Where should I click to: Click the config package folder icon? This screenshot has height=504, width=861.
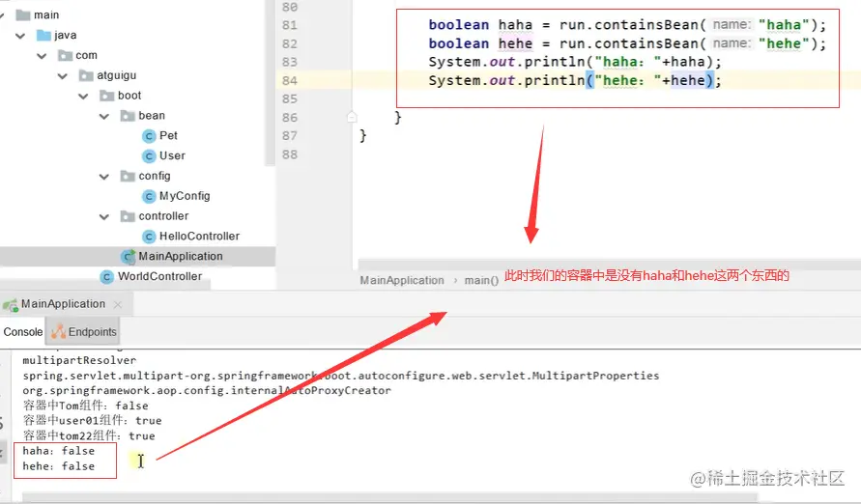(128, 176)
